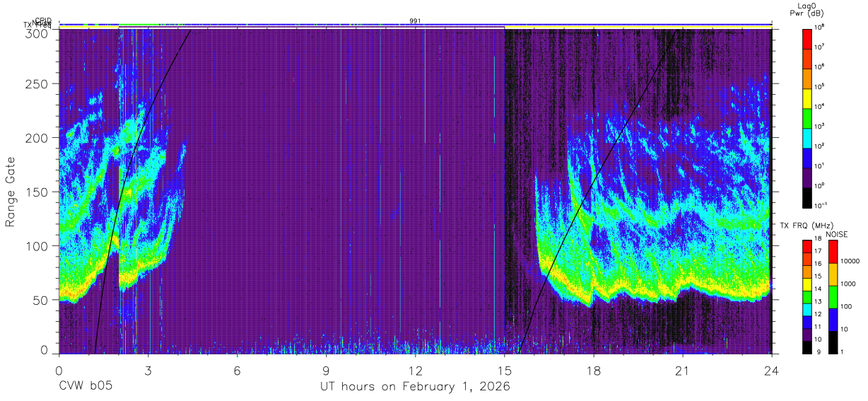868x401 pixels.
Task: Click the 'NOISE' colorbar title
Action: click(x=835, y=234)
